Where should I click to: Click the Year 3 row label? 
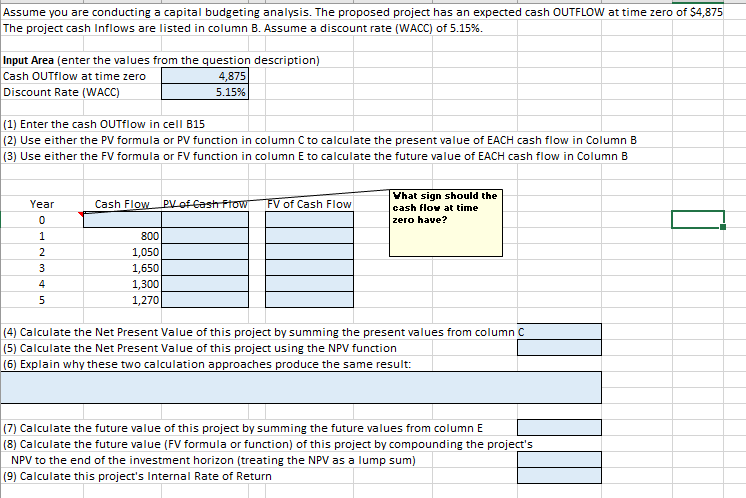point(42,268)
